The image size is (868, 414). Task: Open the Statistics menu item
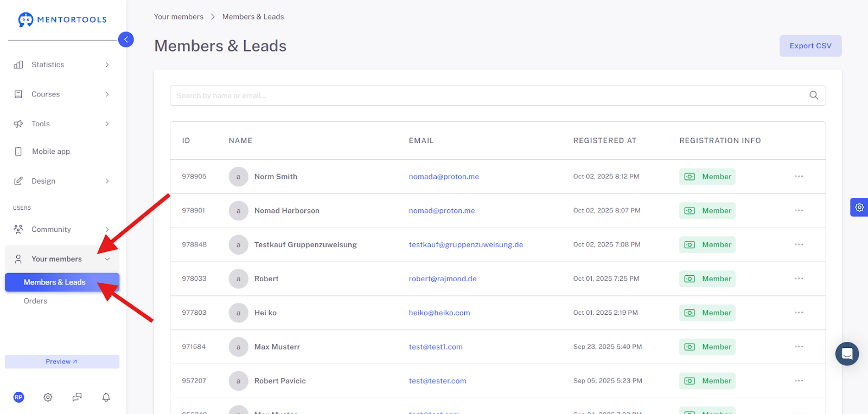click(x=62, y=65)
